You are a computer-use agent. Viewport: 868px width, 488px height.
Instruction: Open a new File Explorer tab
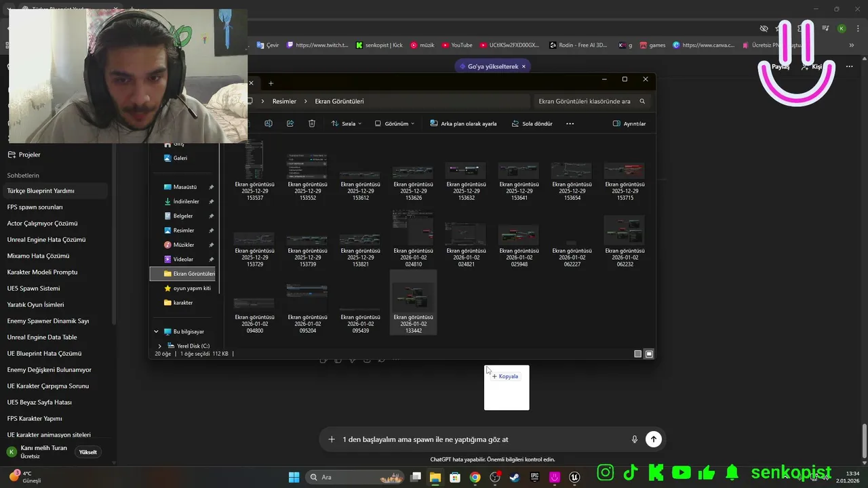[x=271, y=83]
